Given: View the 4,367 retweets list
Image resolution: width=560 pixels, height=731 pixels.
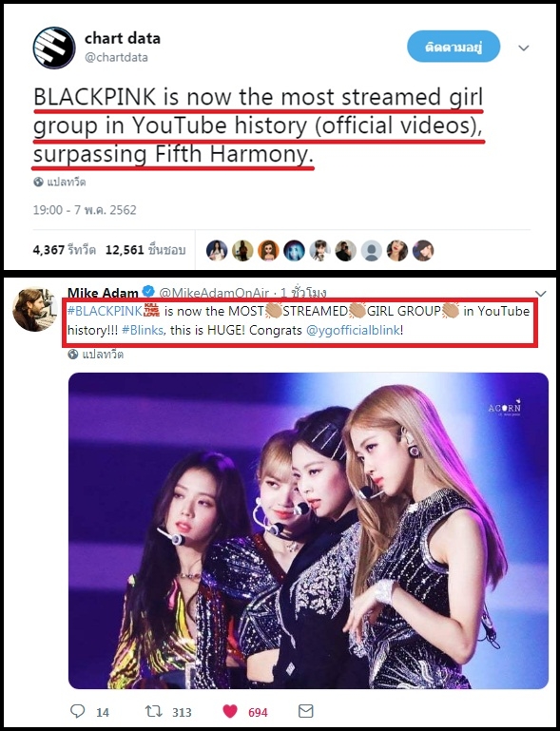Looking at the screenshot, I should [x=65, y=250].
